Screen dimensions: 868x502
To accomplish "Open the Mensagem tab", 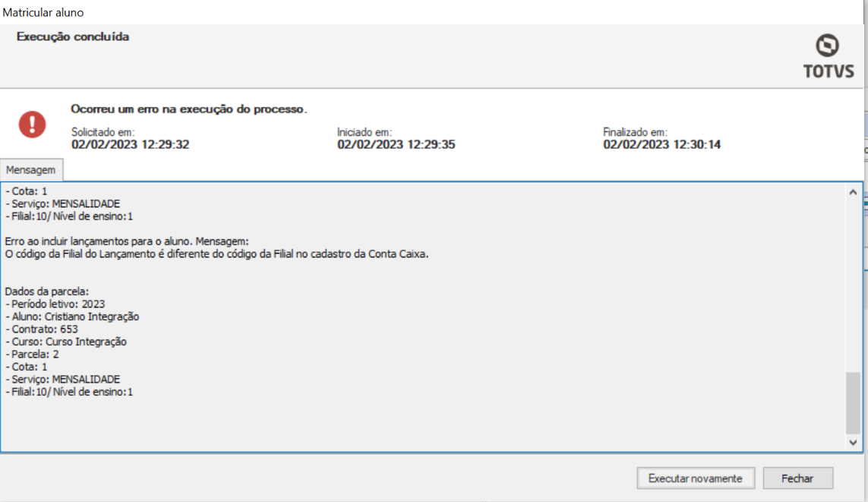I will pyautogui.click(x=31, y=170).
